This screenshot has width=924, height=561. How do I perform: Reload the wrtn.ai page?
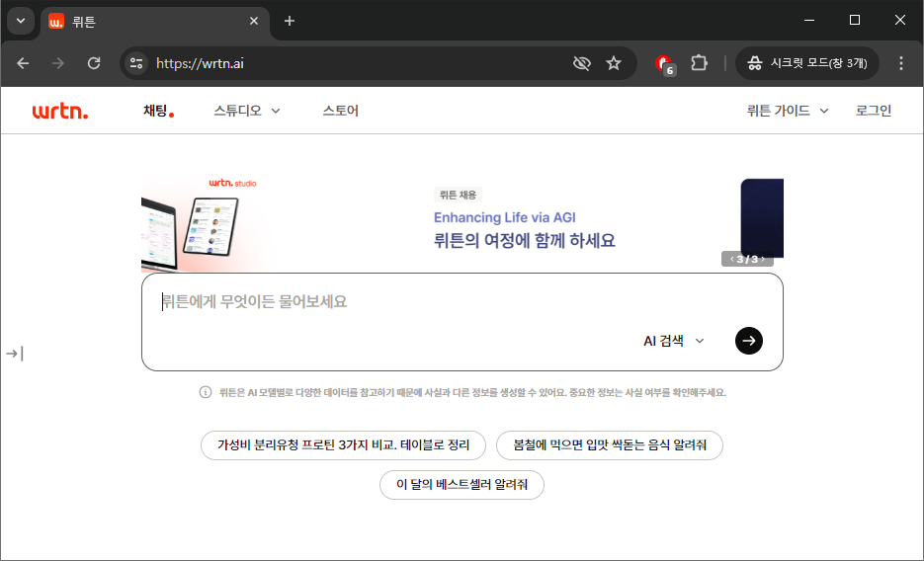pyautogui.click(x=94, y=63)
